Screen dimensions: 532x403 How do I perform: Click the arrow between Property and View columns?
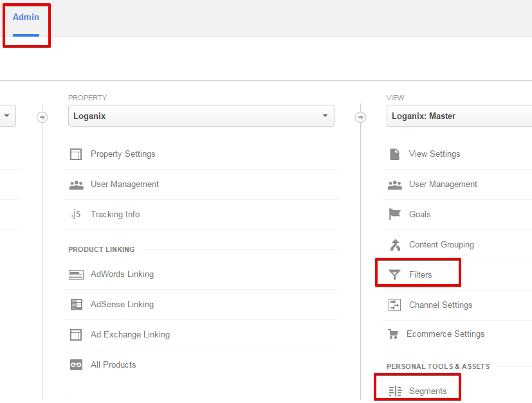(361, 118)
